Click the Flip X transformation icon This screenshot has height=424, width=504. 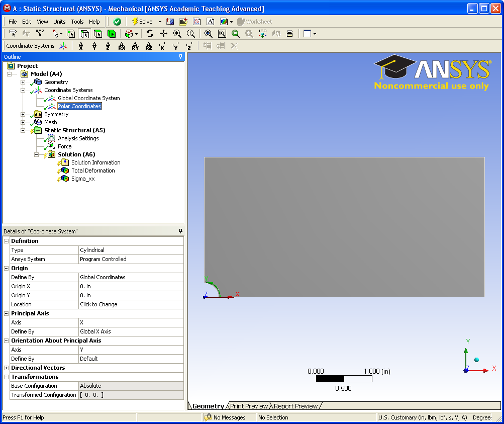click(x=162, y=46)
